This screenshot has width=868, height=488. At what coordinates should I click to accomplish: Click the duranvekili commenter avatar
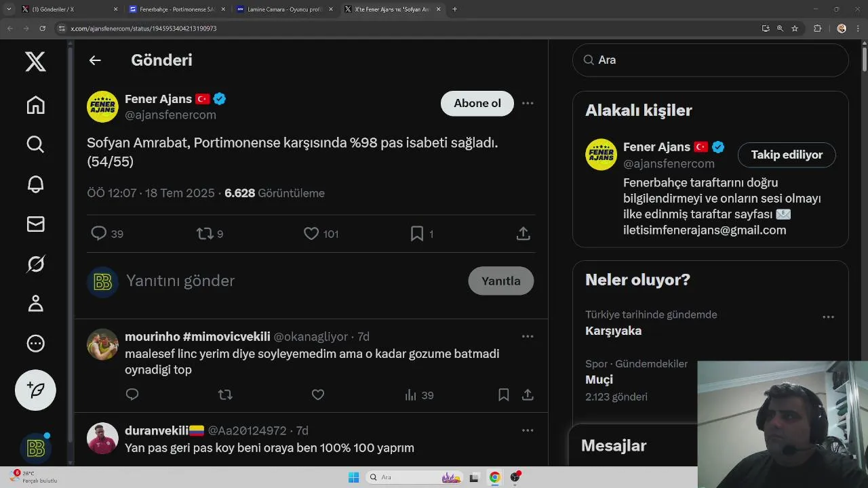(102, 438)
